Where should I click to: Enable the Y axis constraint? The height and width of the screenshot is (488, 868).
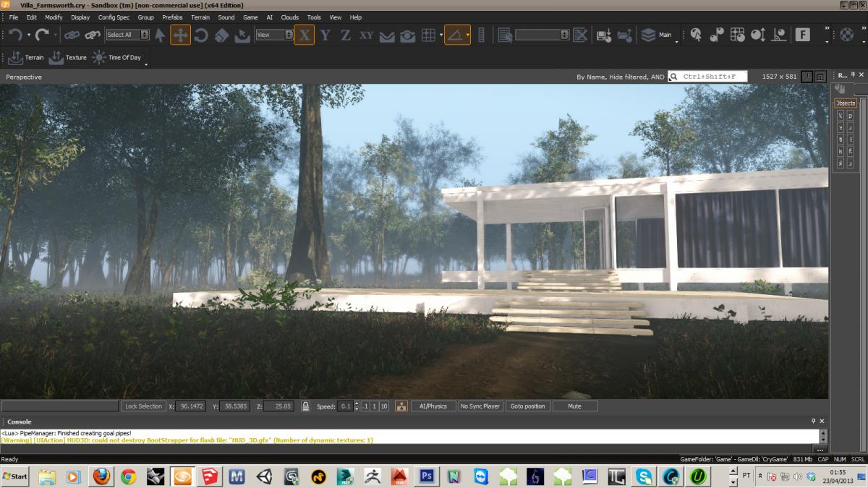point(325,34)
